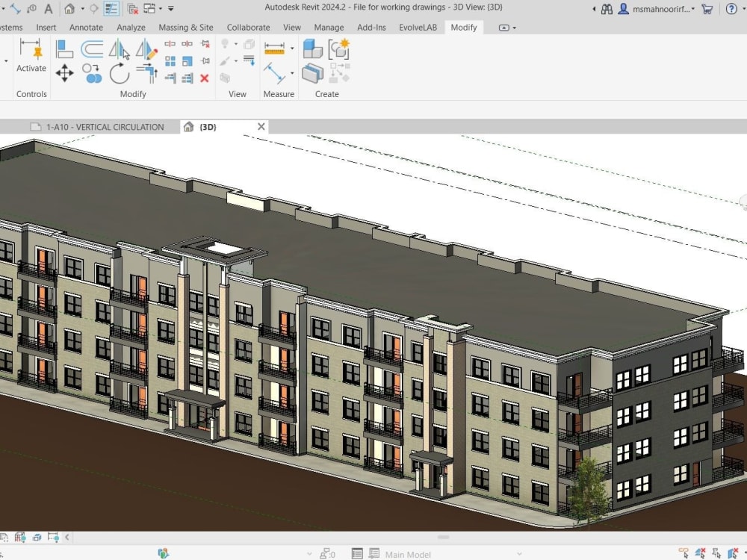Screen dimensions: 747x560
Task: Switch to the Modify ribbon tab
Action: pyautogui.click(x=464, y=27)
